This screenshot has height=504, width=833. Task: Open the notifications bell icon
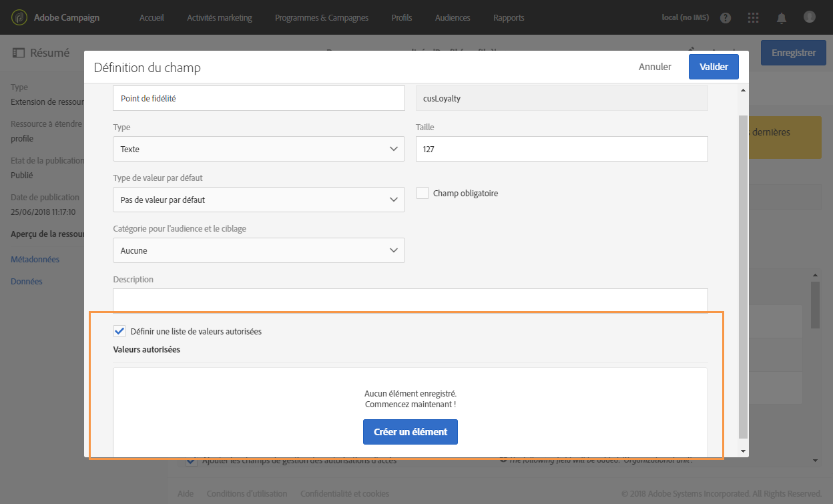pos(782,18)
